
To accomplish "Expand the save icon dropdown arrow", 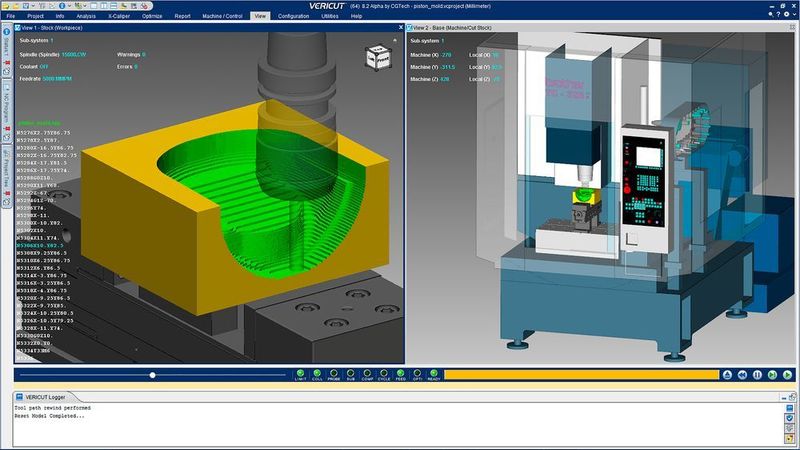I will tap(33, 6).
